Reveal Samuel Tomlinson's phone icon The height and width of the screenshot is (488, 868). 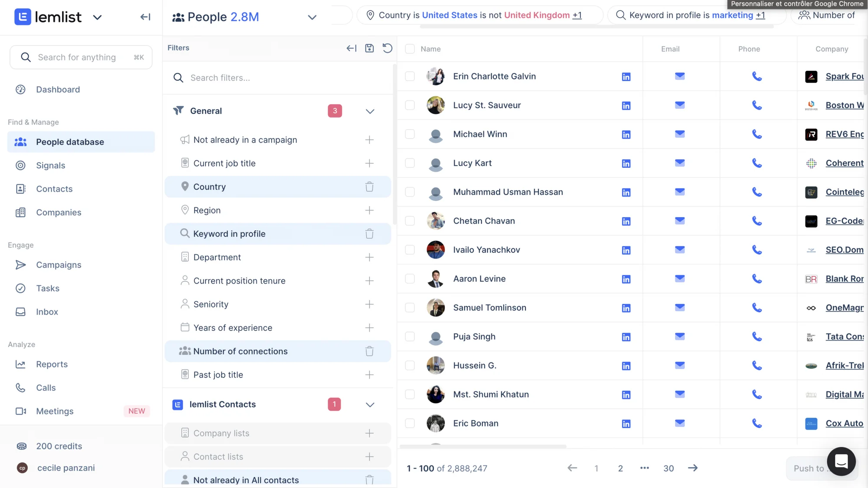756,308
